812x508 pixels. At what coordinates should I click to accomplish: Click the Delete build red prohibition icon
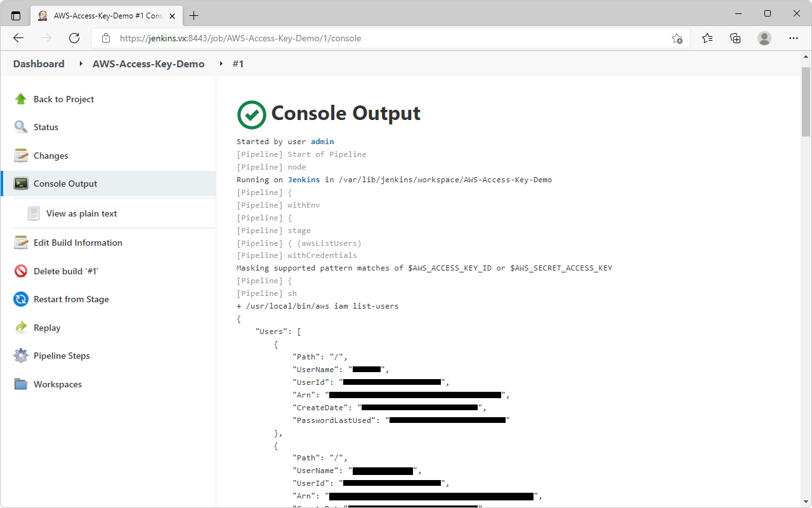[21, 271]
